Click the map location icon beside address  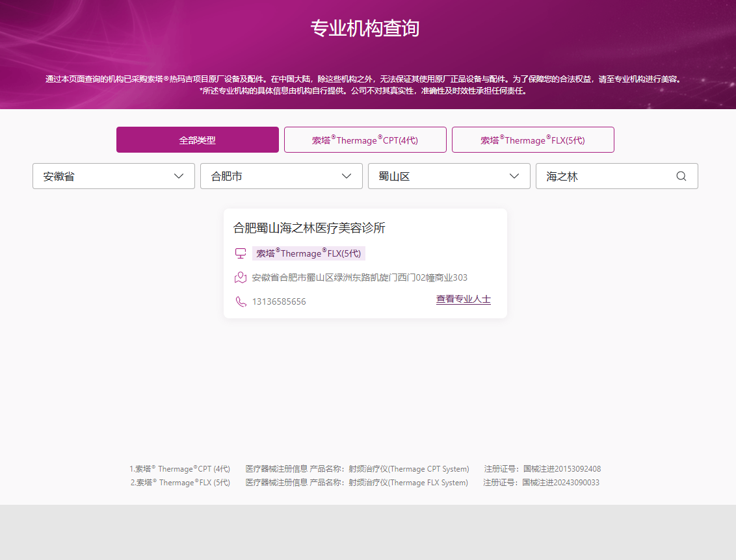[x=241, y=277]
